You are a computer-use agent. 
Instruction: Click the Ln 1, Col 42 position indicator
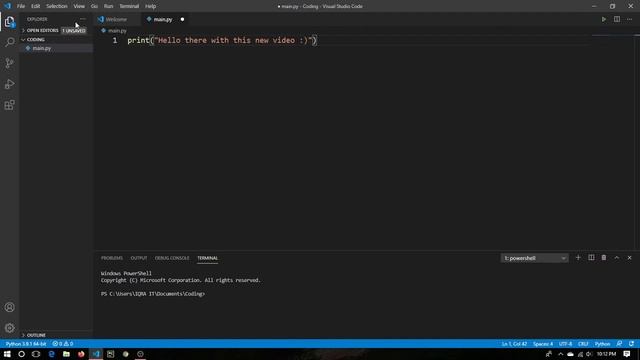pyautogui.click(x=514, y=344)
